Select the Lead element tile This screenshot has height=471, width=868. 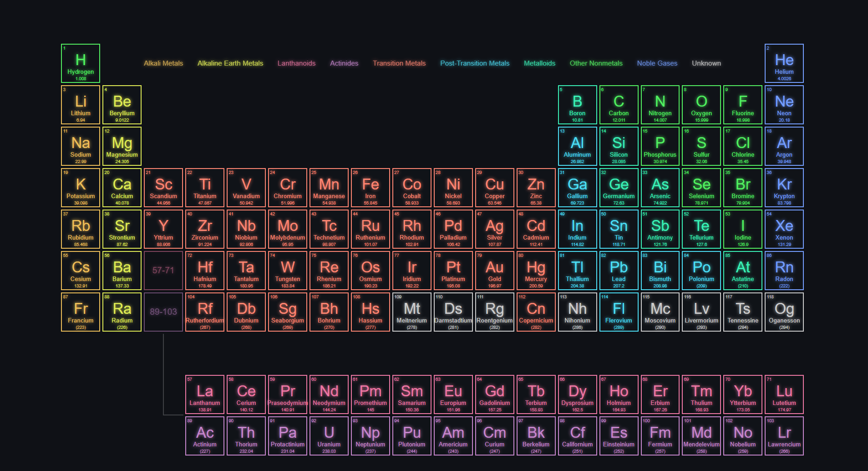click(x=619, y=271)
